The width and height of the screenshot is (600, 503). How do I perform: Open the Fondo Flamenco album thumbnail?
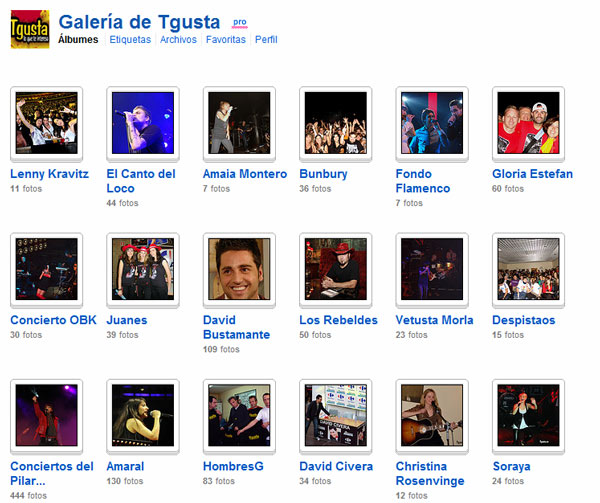(x=432, y=123)
